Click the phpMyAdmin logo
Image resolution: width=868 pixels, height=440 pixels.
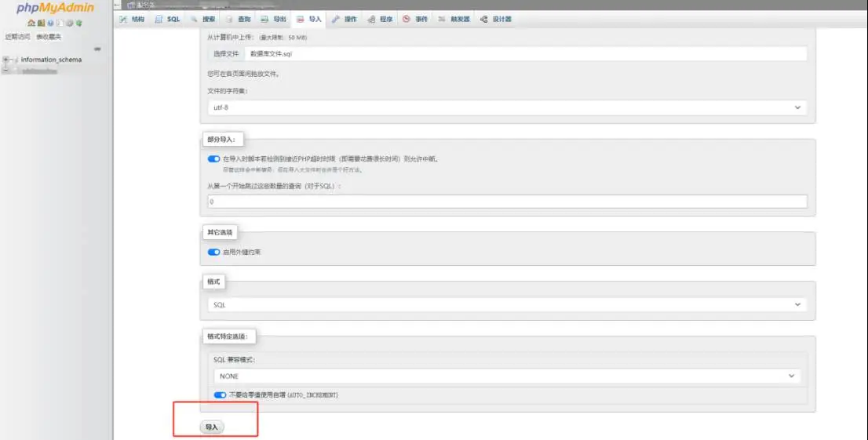pyautogui.click(x=55, y=9)
